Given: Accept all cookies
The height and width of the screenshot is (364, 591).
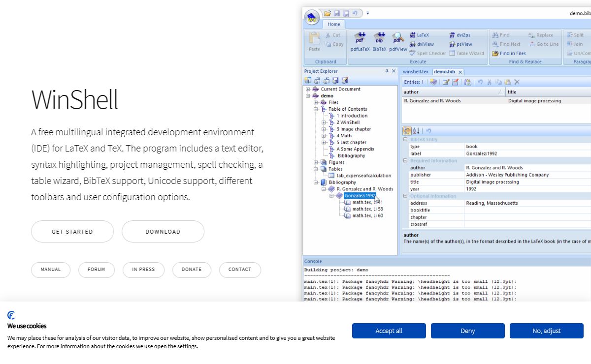Looking at the screenshot, I should pyautogui.click(x=389, y=331).
